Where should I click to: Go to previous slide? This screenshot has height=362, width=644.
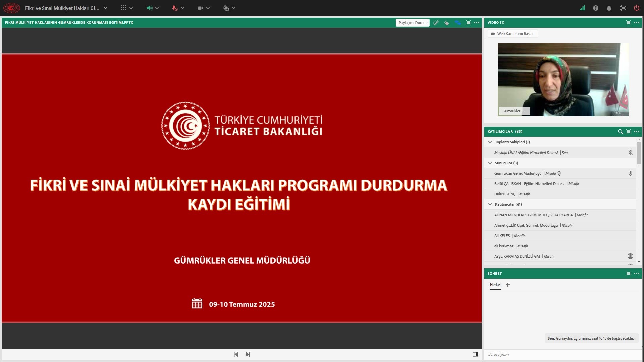click(x=236, y=354)
